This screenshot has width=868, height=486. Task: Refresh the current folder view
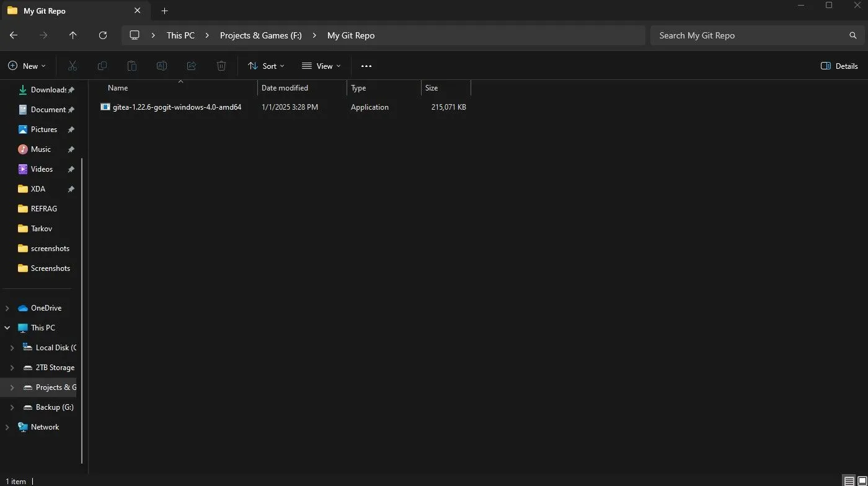coord(103,35)
